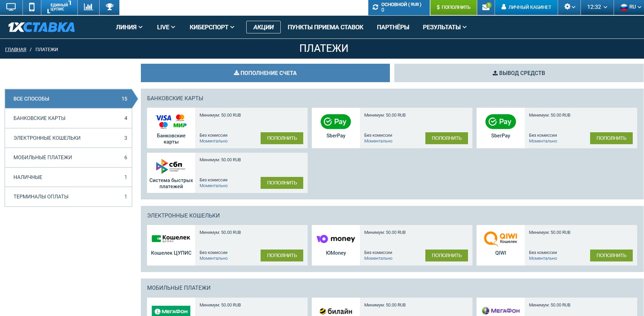The image size is (644, 316).
Task: Open messages envelope icon
Action: [486, 7]
